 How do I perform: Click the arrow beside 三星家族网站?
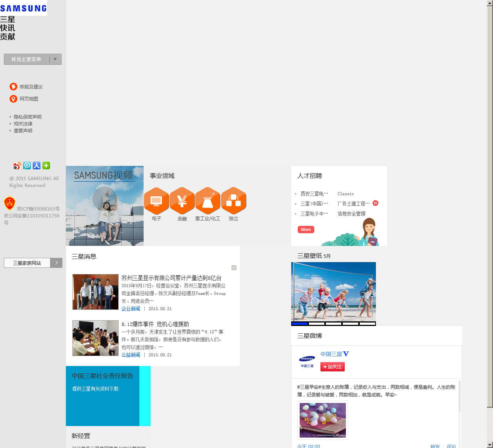tap(56, 263)
